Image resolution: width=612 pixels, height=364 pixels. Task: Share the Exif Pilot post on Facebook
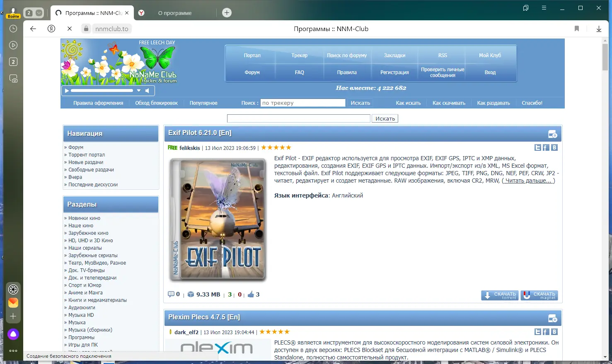546,147
